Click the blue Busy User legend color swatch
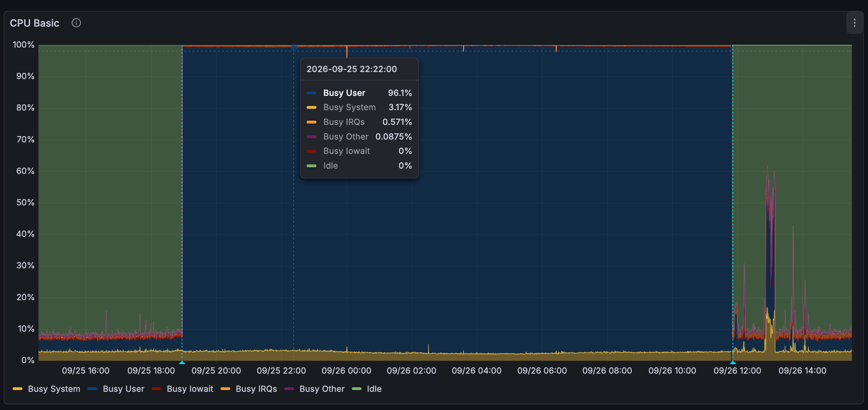The image size is (868, 410). click(92, 389)
